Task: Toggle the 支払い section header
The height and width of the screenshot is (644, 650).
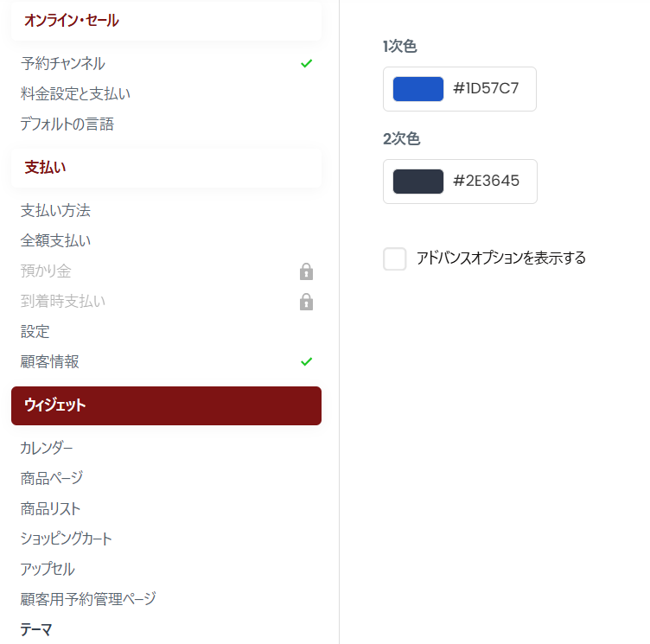Action: (x=166, y=168)
